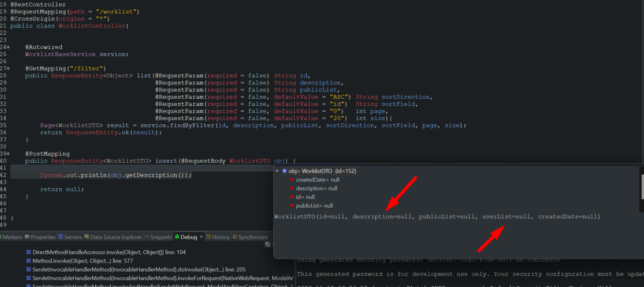Screen dimensions: 644x287
Task: Collapse the @PostMapping fold marker at line 39
Action: [8, 154]
